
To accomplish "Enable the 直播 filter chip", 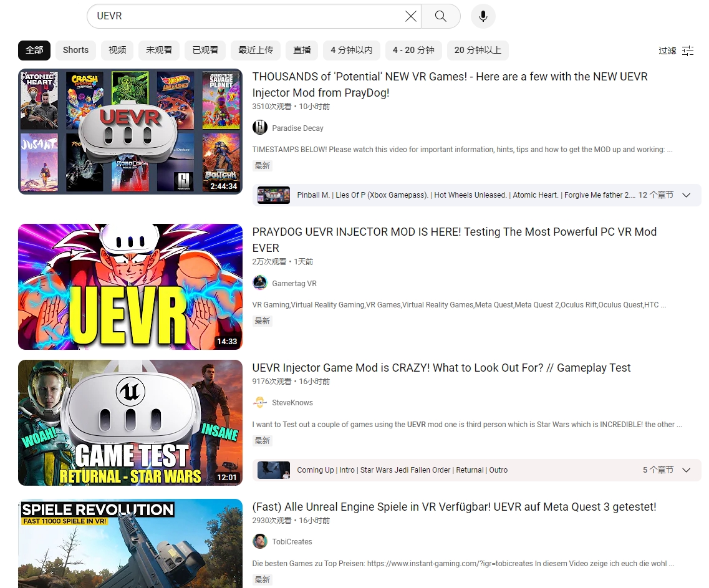I will (302, 50).
